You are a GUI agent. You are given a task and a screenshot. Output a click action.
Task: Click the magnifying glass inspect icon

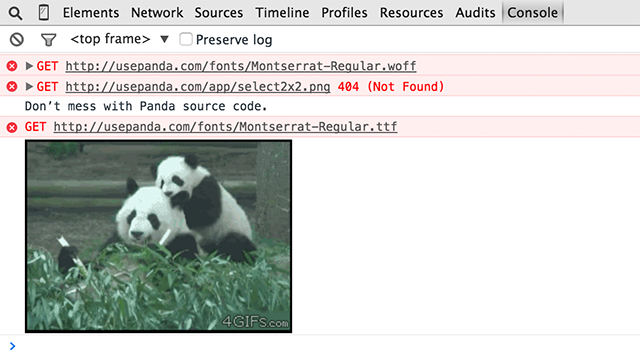tap(16, 13)
